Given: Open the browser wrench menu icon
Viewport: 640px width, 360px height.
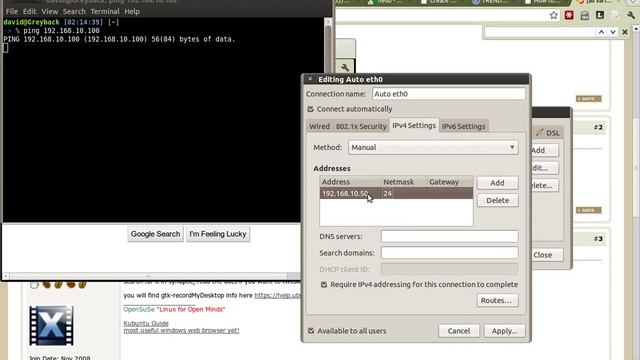Looking at the screenshot, I should click(x=631, y=16).
